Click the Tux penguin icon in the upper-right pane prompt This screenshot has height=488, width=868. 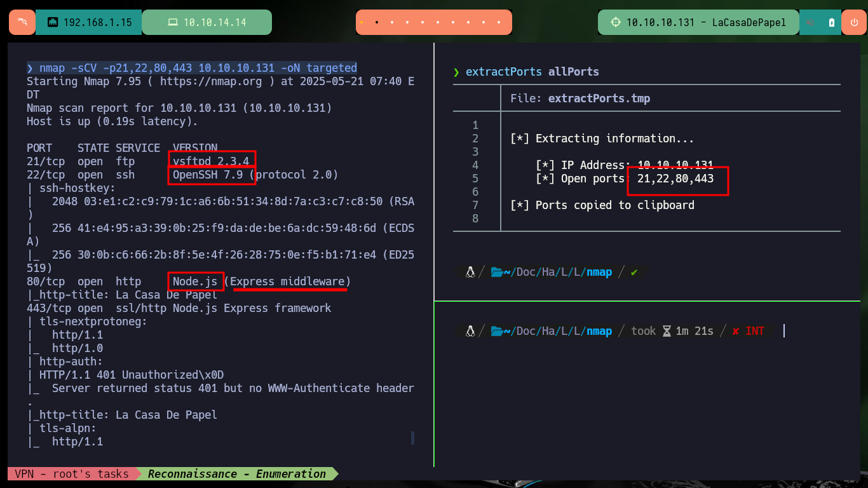click(x=470, y=273)
